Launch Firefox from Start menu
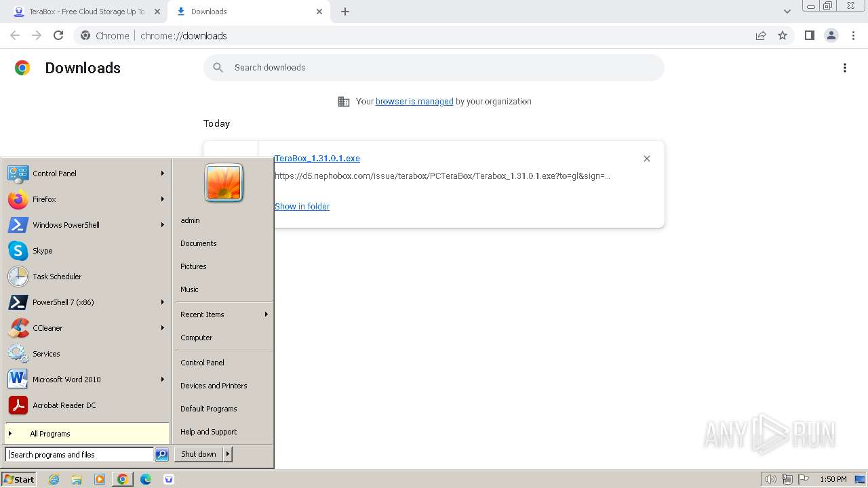 click(x=87, y=199)
